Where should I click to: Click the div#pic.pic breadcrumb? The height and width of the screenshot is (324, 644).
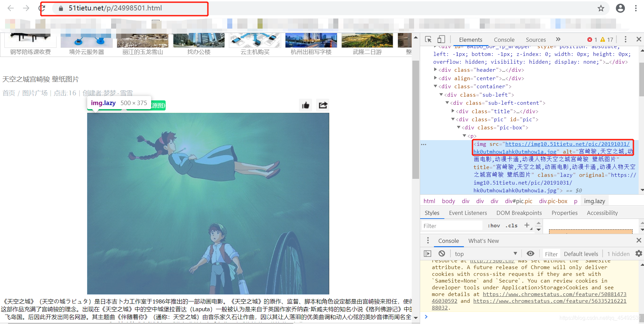click(518, 201)
